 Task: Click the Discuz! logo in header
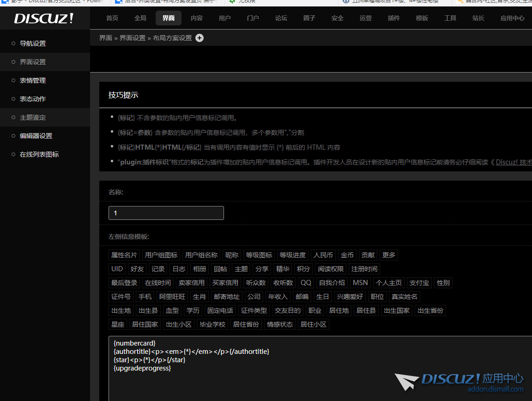pyautogui.click(x=43, y=18)
